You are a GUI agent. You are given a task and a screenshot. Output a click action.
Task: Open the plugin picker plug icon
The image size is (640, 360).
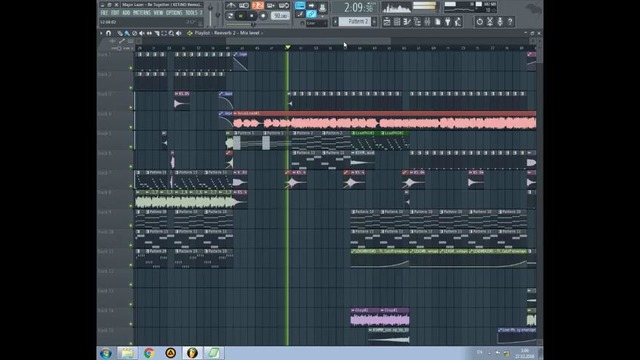[x=448, y=22]
